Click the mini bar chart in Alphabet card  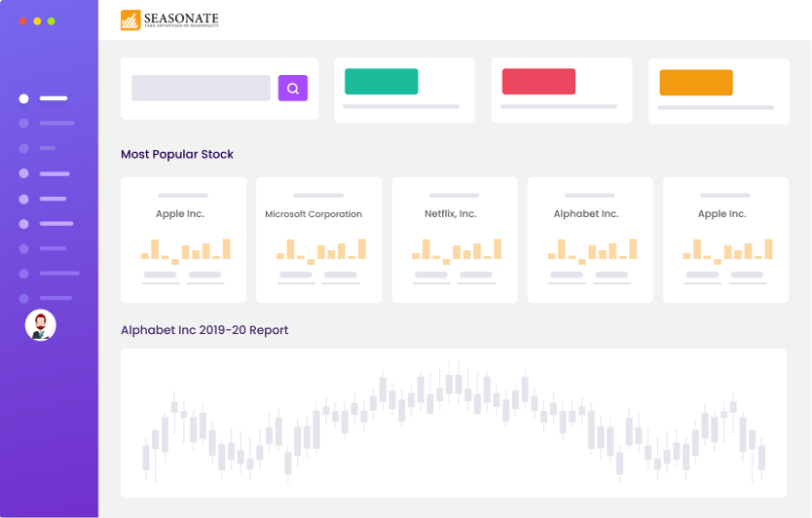590,250
